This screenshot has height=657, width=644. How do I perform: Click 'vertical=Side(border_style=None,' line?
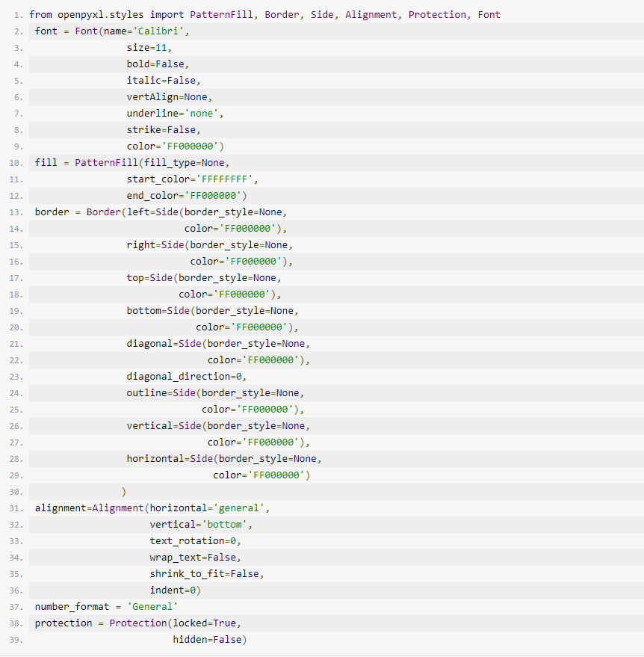[x=218, y=426]
